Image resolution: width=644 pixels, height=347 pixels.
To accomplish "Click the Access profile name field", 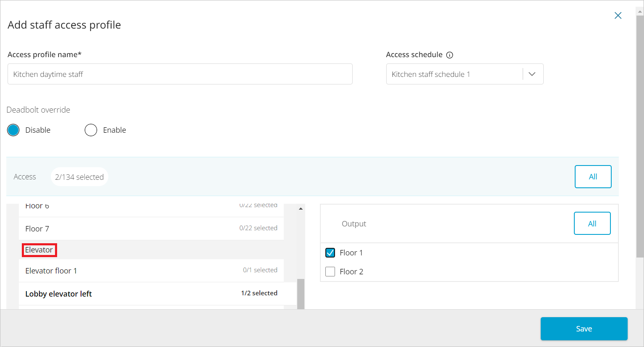I will [x=180, y=74].
